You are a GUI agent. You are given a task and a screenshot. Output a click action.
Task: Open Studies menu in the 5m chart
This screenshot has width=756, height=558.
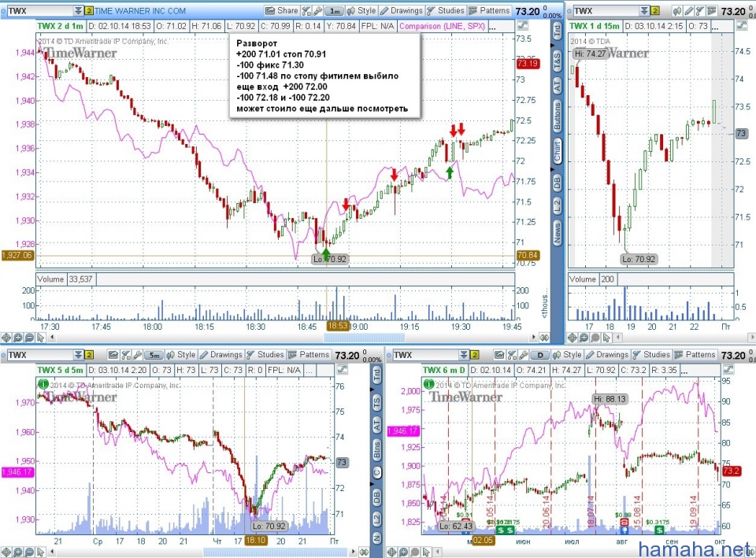click(265, 355)
